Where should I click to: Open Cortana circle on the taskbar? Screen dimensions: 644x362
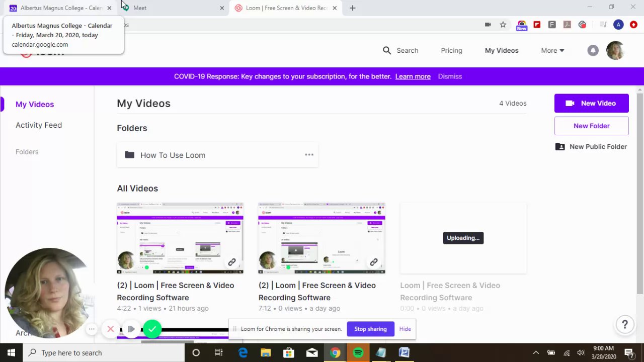(x=196, y=352)
